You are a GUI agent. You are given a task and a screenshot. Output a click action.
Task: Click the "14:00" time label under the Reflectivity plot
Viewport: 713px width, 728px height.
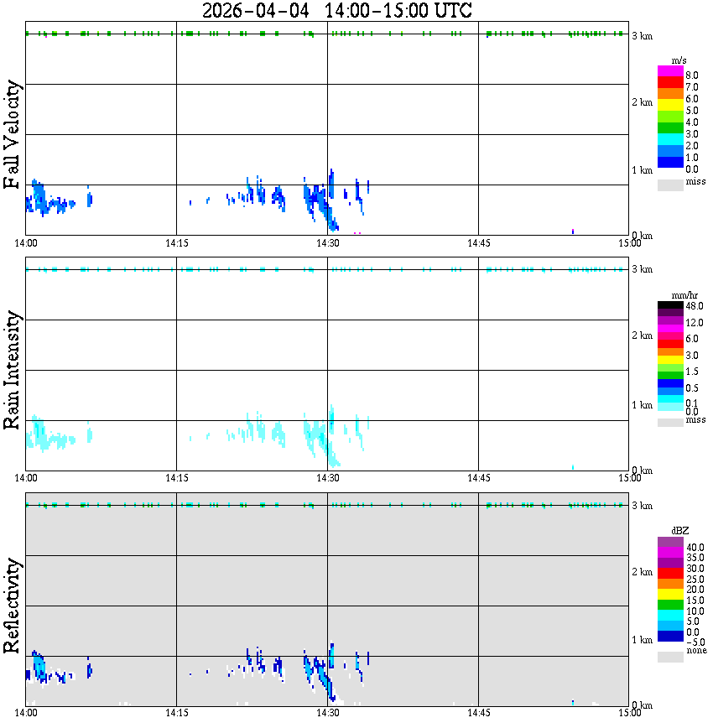pyautogui.click(x=26, y=713)
